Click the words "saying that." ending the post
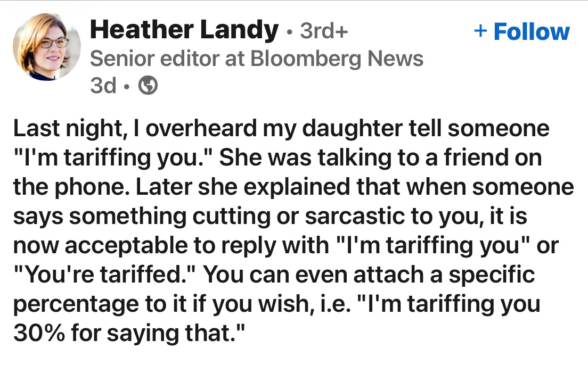 click(x=176, y=333)
